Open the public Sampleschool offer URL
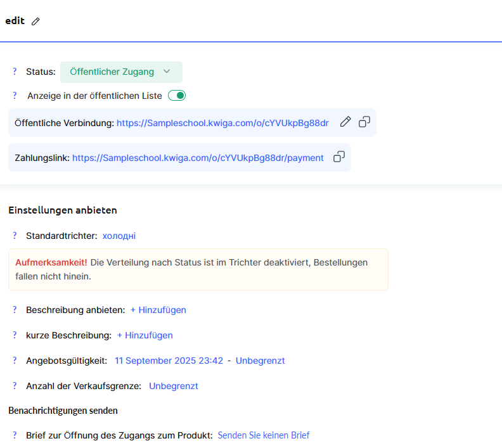 tap(222, 123)
